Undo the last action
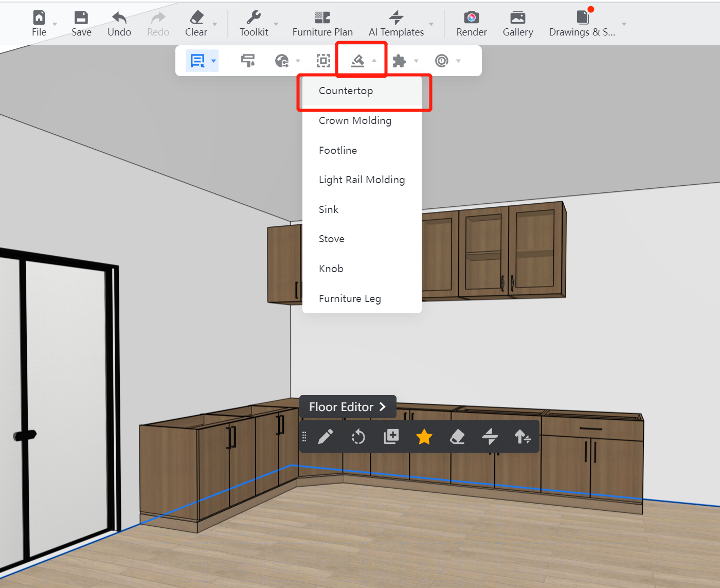 [119, 24]
